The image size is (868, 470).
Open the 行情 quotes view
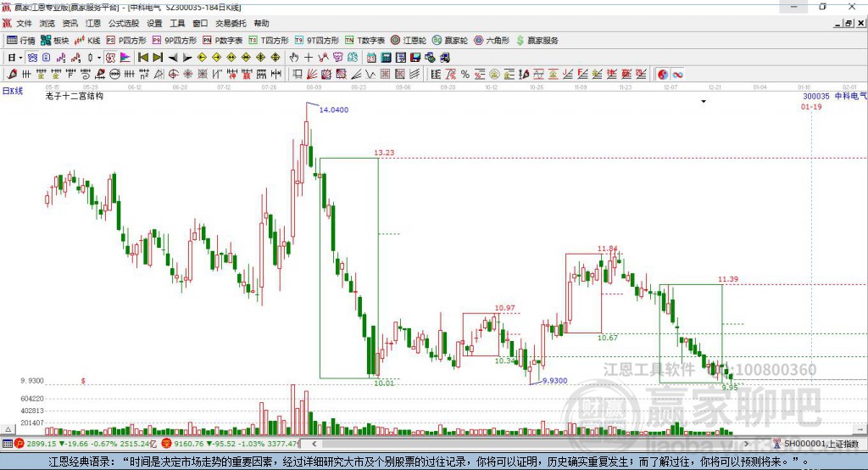click(x=21, y=40)
